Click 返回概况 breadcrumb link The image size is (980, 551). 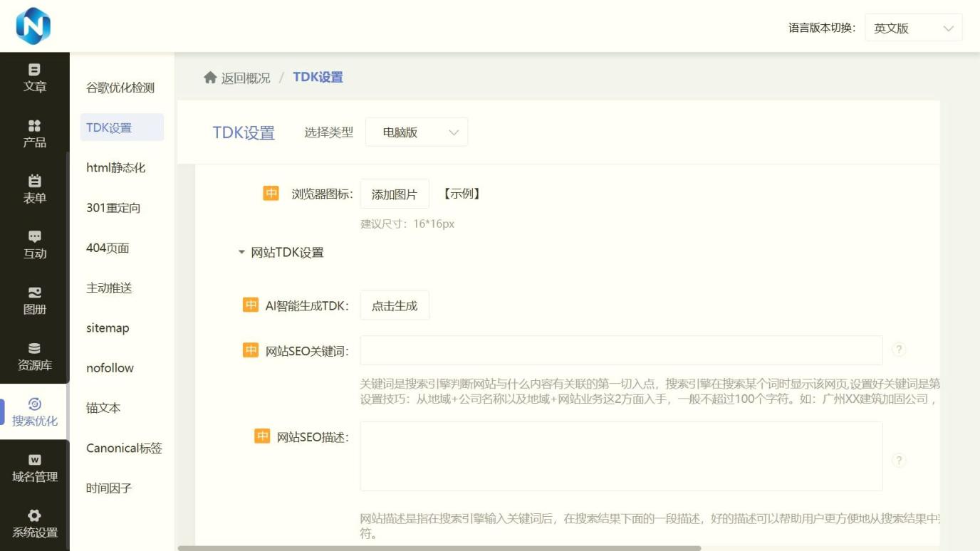click(243, 77)
